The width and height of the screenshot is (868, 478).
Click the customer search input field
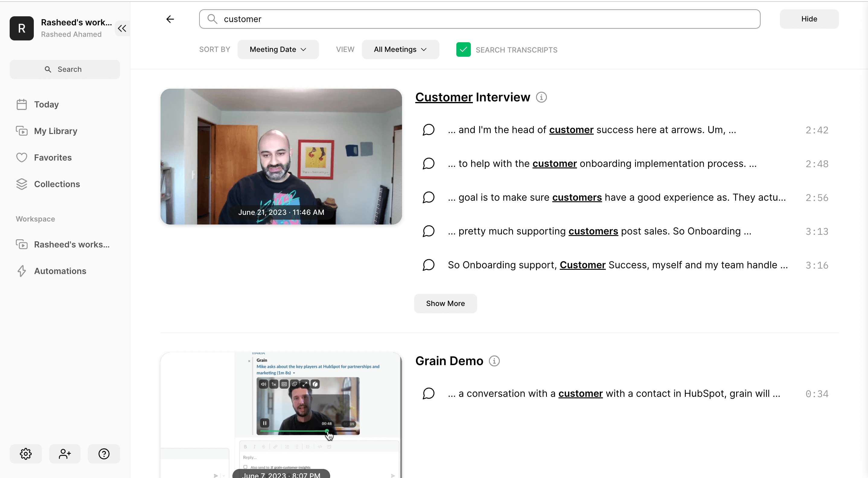(x=485, y=19)
